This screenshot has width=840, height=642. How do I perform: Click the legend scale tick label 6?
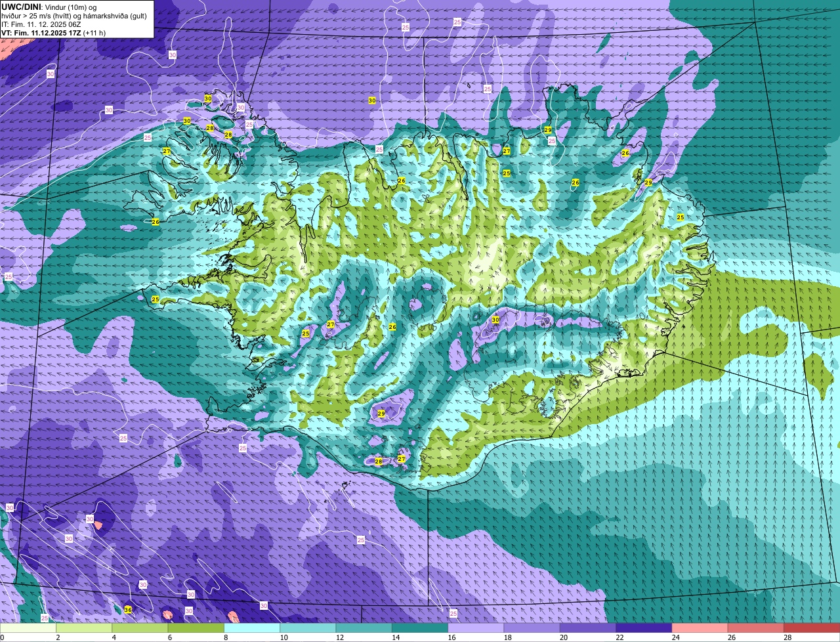(169, 637)
